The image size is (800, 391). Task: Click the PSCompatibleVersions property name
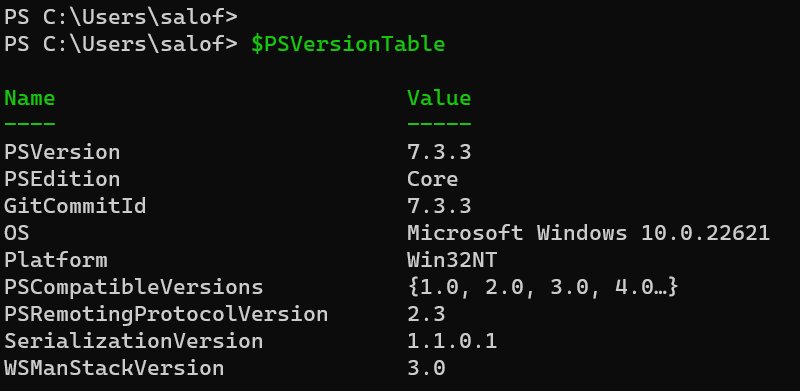[x=134, y=287]
